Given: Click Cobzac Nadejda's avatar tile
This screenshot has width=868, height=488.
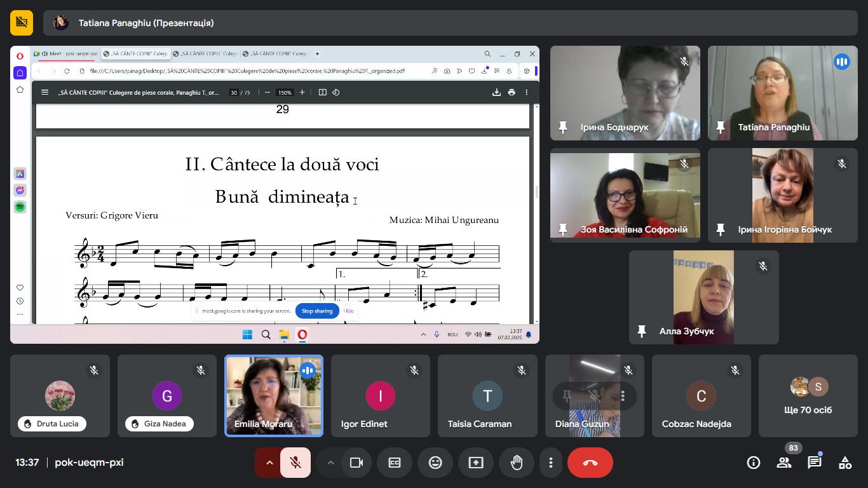Looking at the screenshot, I should [x=701, y=396].
